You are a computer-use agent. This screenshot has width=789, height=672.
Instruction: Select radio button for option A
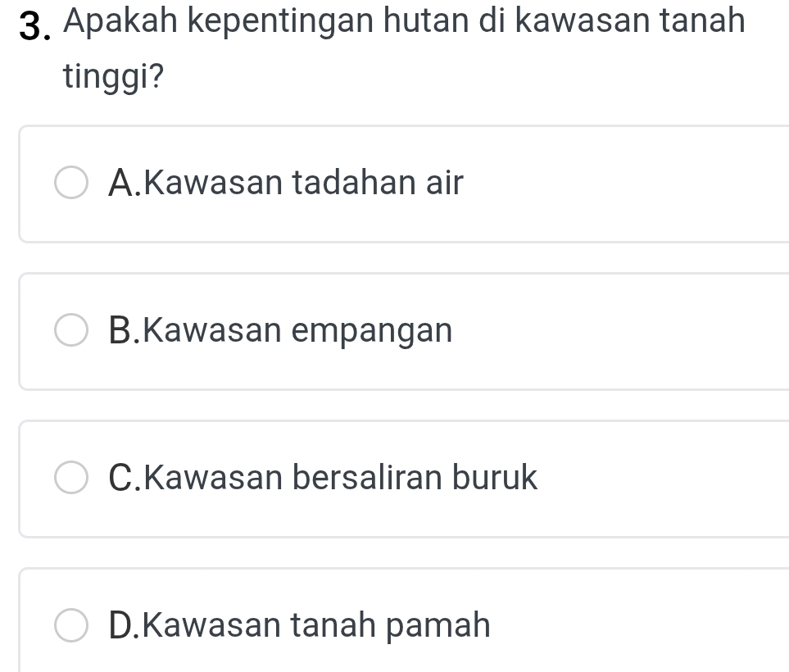coord(71,184)
